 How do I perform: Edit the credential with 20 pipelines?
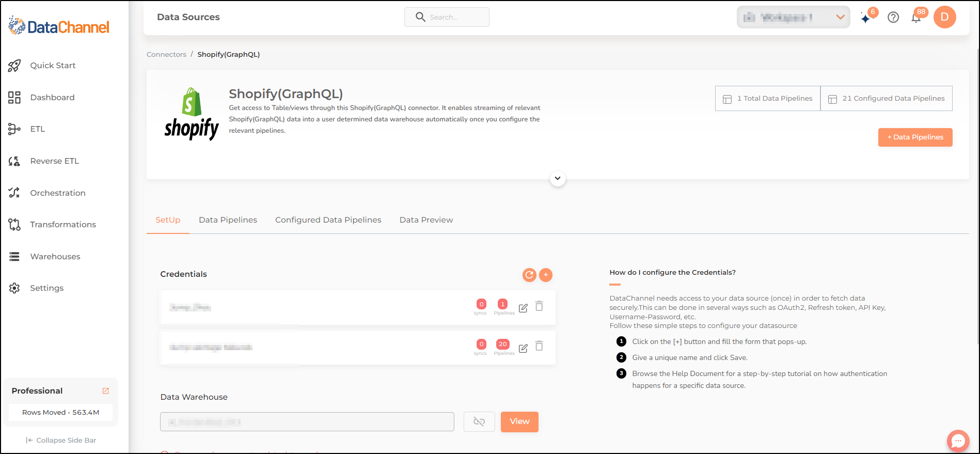point(523,348)
